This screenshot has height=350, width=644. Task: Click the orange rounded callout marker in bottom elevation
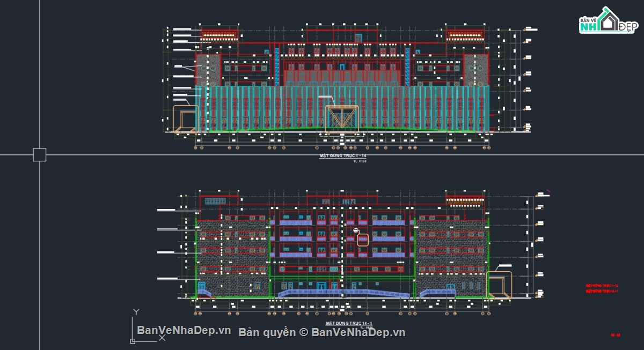point(363,239)
